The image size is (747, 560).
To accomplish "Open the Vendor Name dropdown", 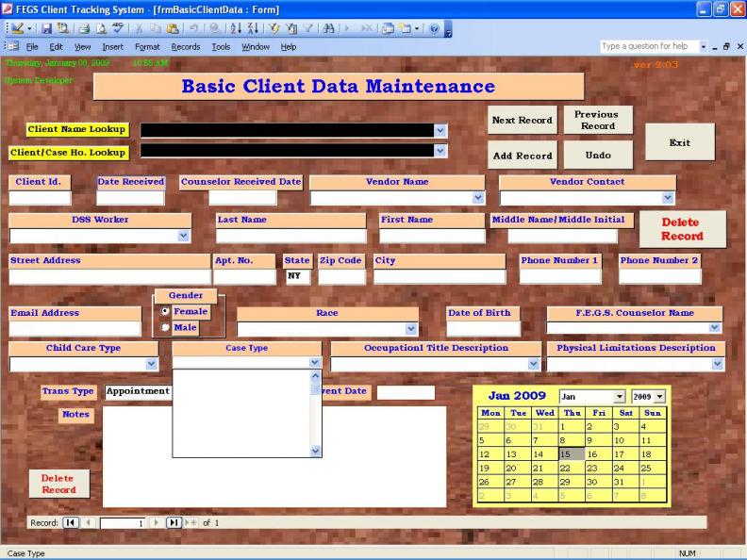I will click(478, 198).
